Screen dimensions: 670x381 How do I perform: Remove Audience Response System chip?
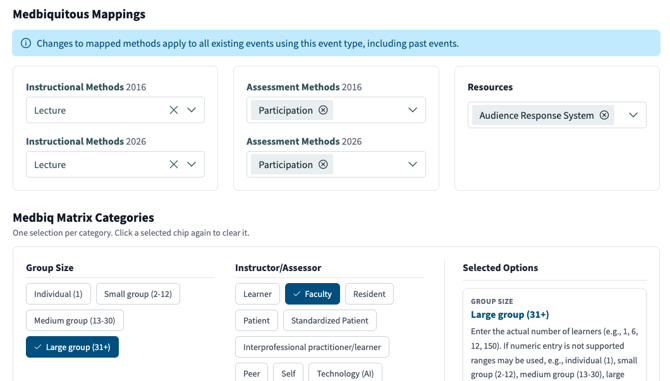click(604, 115)
